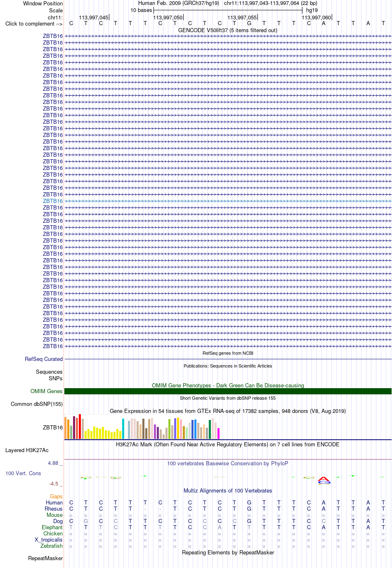
Task: Click 'Repeating Elements by RepeatMasker' title
Action: (228, 552)
